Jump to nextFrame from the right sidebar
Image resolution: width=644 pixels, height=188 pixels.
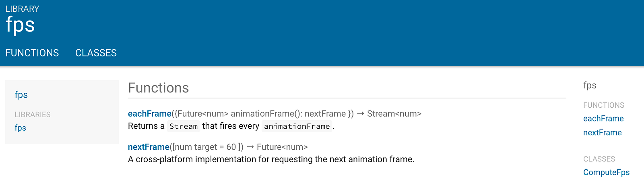point(602,133)
